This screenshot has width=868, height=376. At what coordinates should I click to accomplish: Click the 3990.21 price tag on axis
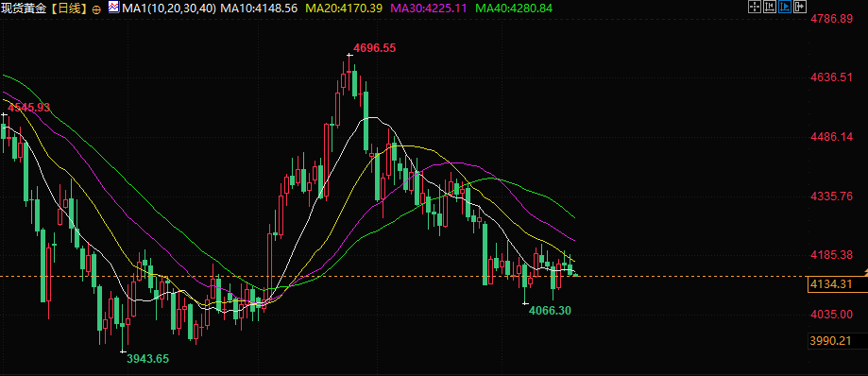coord(830,341)
